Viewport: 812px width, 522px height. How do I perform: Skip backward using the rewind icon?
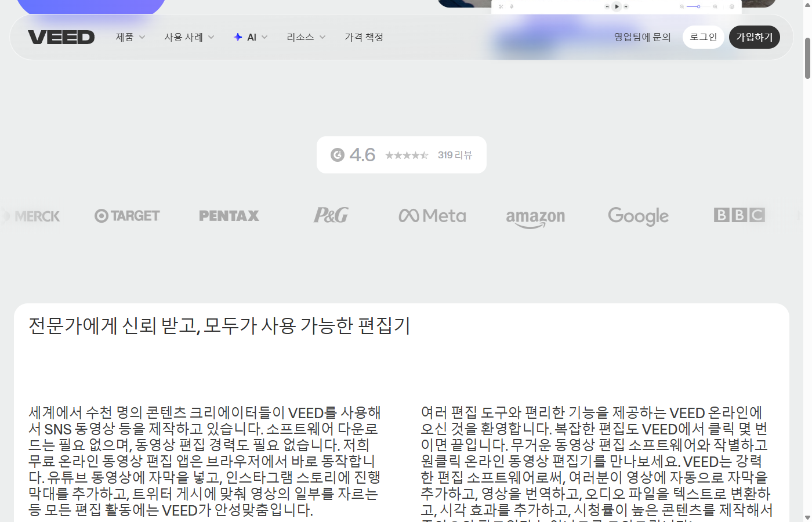click(x=607, y=6)
